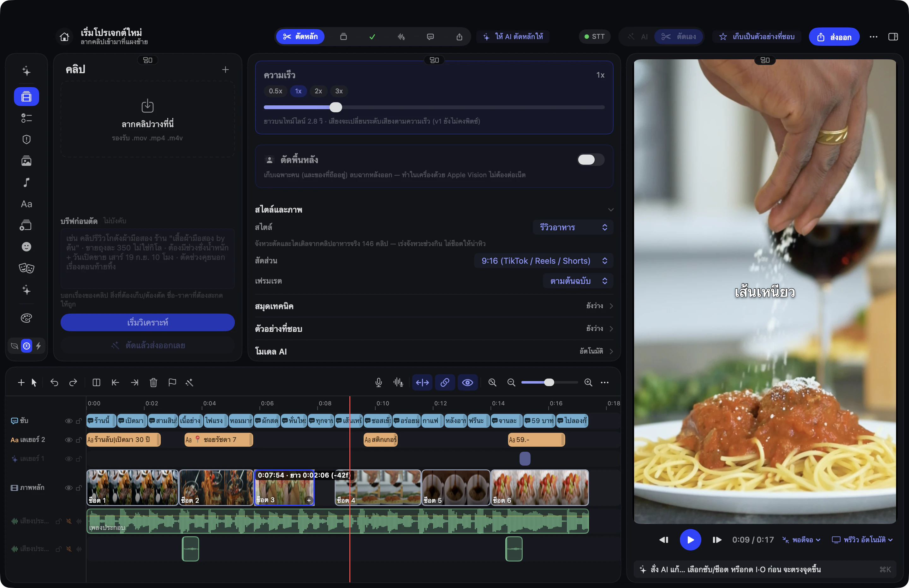
Task: Hide the ซับ track with eye icon
Action: (69, 421)
